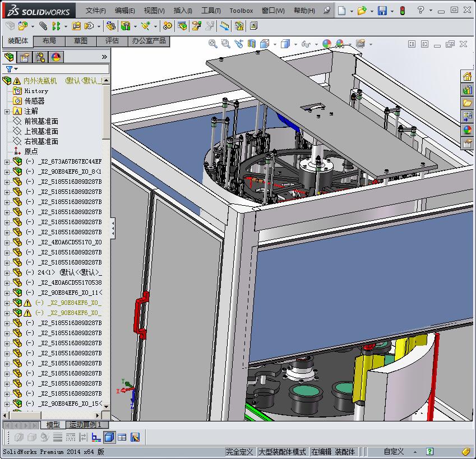Image resolution: width=476 pixels, height=459 pixels.
Task: Open Linear Component Pattern tool
Action: [x=56, y=26]
